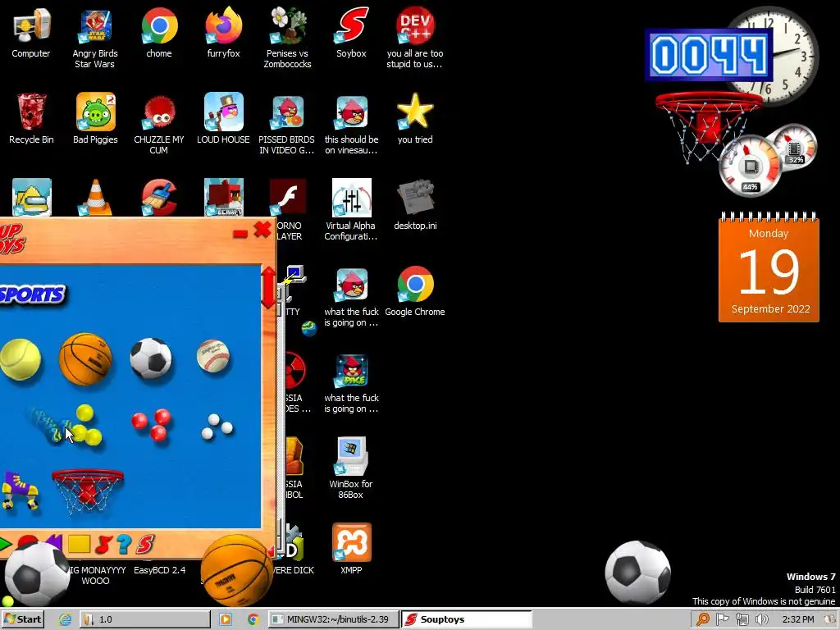
Task: Select the desktop.ini file
Action: pyautogui.click(x=415, y=205)
